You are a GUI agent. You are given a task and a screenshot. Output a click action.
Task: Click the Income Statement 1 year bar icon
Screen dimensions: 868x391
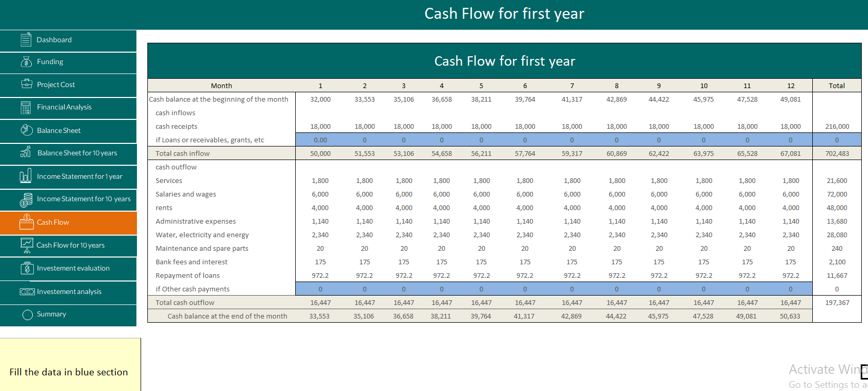26,176
